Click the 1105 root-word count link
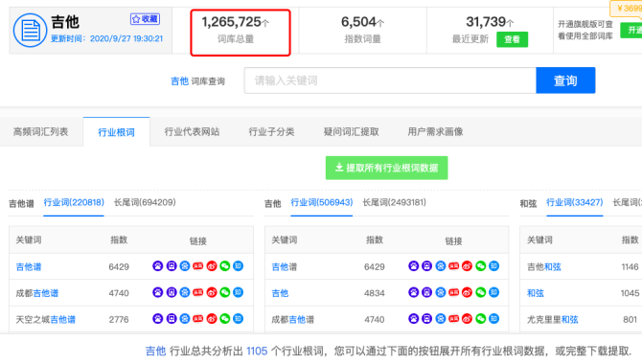This screenshot has height=364, width=642. pyautogui.click(x=257, y=351)
